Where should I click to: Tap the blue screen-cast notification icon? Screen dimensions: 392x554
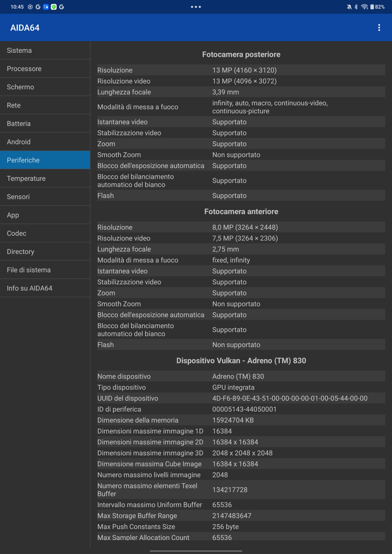pos(46,7)
